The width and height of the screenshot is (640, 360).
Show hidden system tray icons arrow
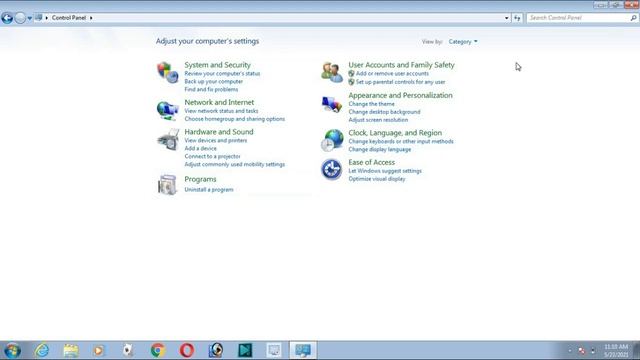coord(570,351)
